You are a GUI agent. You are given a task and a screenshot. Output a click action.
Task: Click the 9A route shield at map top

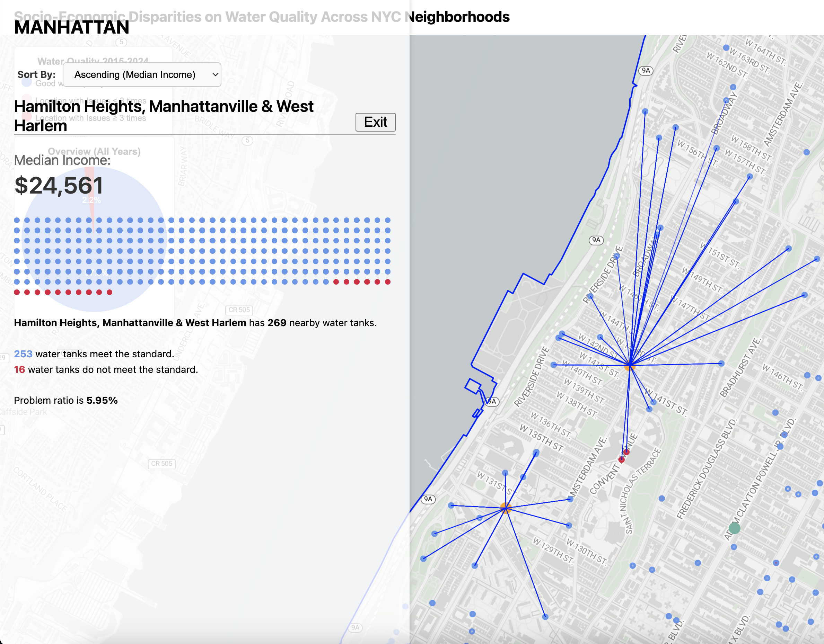click(646, 71)
